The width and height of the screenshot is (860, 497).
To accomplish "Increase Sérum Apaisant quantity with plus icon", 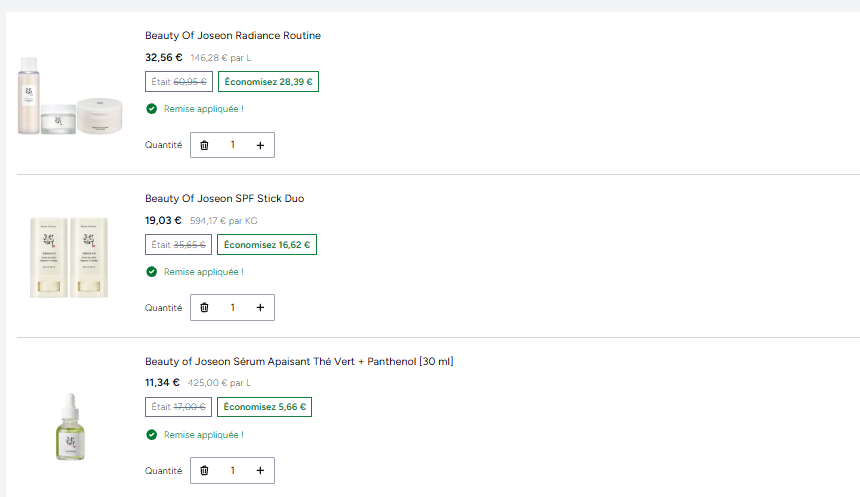I will click(x=260, y=471).
